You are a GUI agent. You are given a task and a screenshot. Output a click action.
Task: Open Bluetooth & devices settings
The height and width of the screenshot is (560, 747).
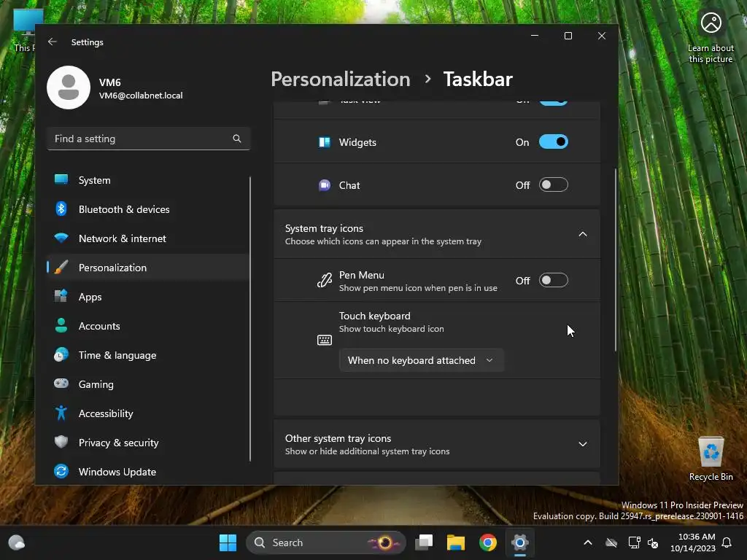(x=148, y=209)
